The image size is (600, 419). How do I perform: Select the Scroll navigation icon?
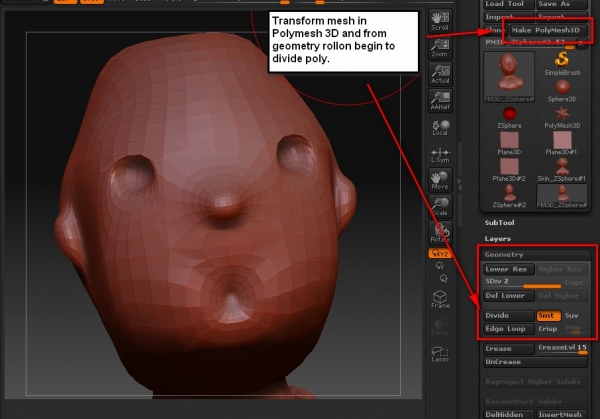point(440,21)
